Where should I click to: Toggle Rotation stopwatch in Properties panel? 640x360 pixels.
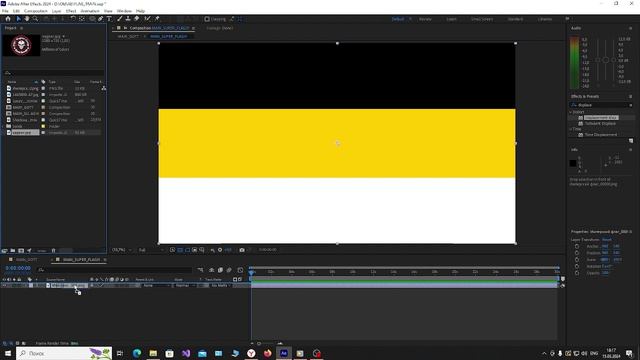(x=577, y=266)
